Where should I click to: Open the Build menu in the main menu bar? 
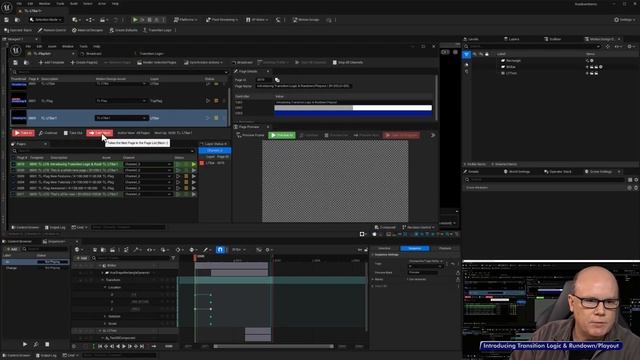74,4
